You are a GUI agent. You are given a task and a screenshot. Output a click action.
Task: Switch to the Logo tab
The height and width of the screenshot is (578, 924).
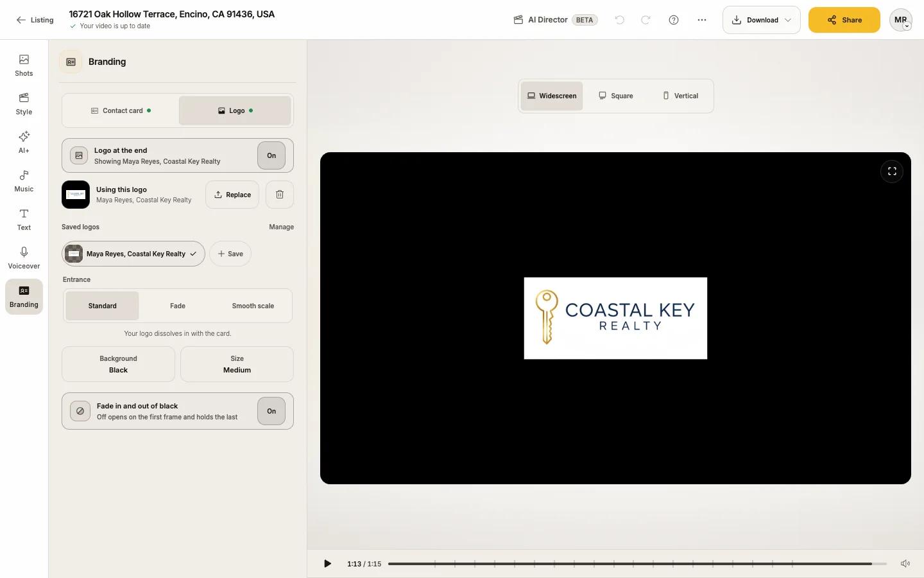[235, 110]
